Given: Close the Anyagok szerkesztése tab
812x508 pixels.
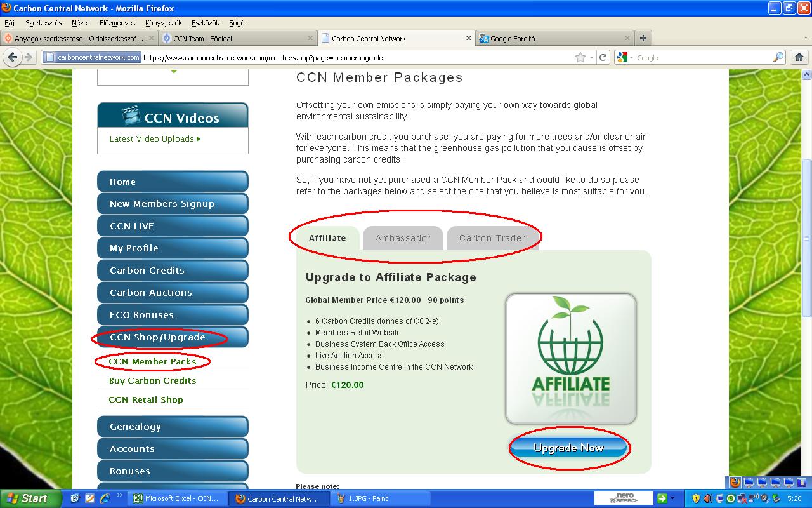Looking at the screenshot, I should pos(151,38).
